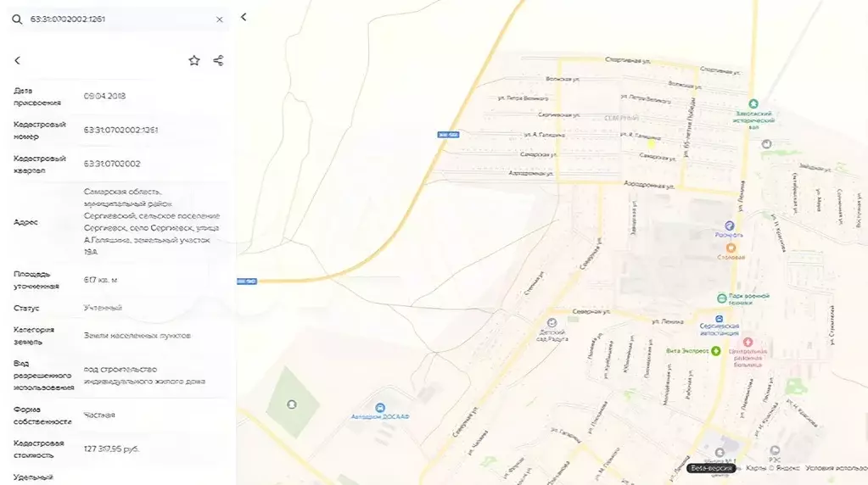
Task: Go back using the panel back arrow
Action: [17, 60]
